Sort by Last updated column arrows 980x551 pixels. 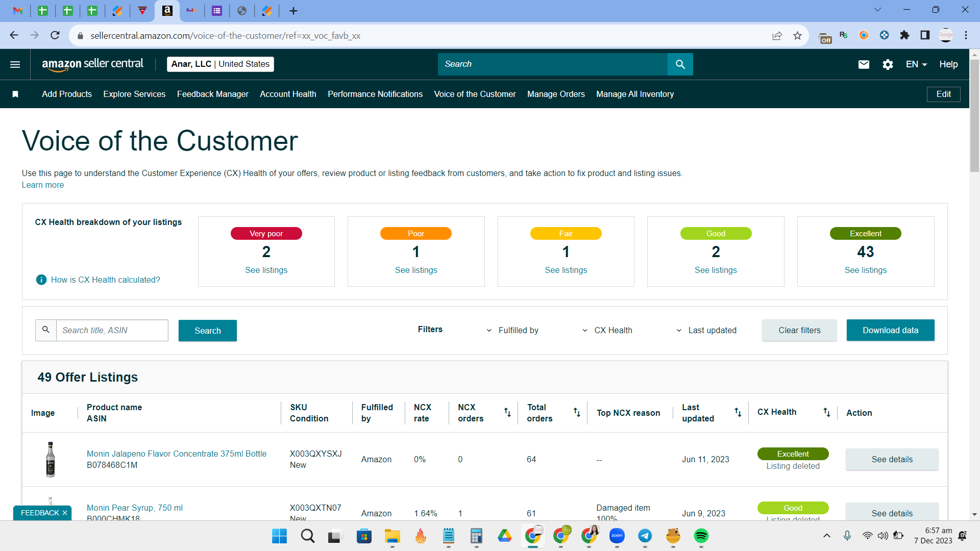pos(738,412)
